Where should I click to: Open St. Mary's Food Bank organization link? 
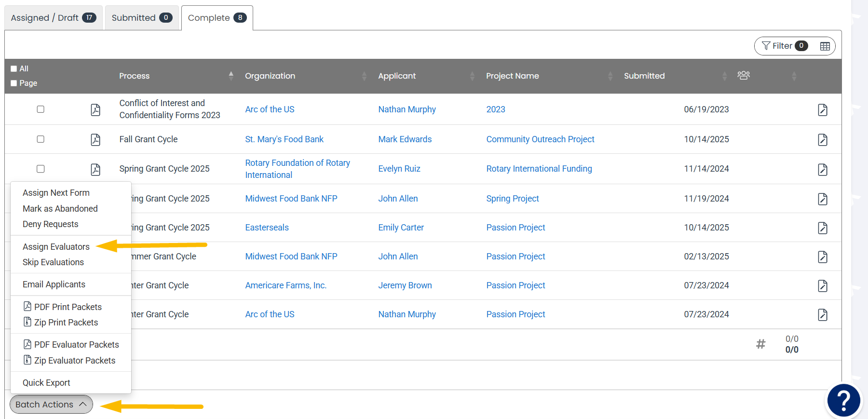tap(284, 139)
